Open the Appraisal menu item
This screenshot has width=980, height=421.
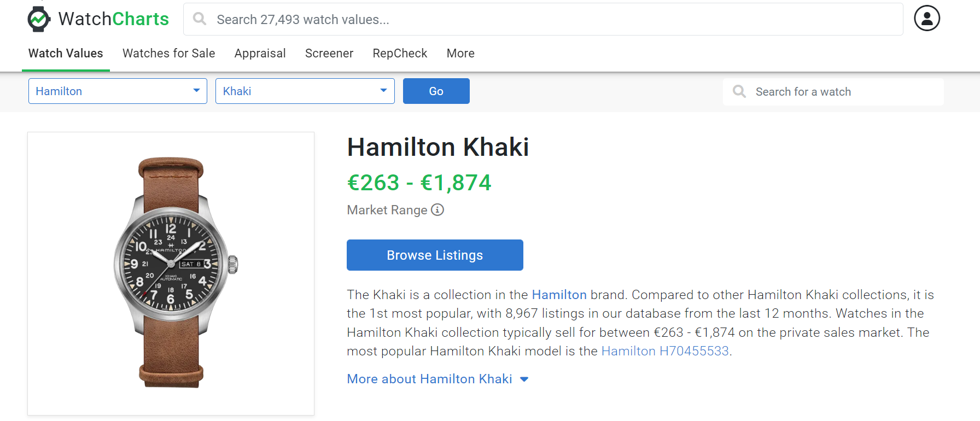point(260,54)
